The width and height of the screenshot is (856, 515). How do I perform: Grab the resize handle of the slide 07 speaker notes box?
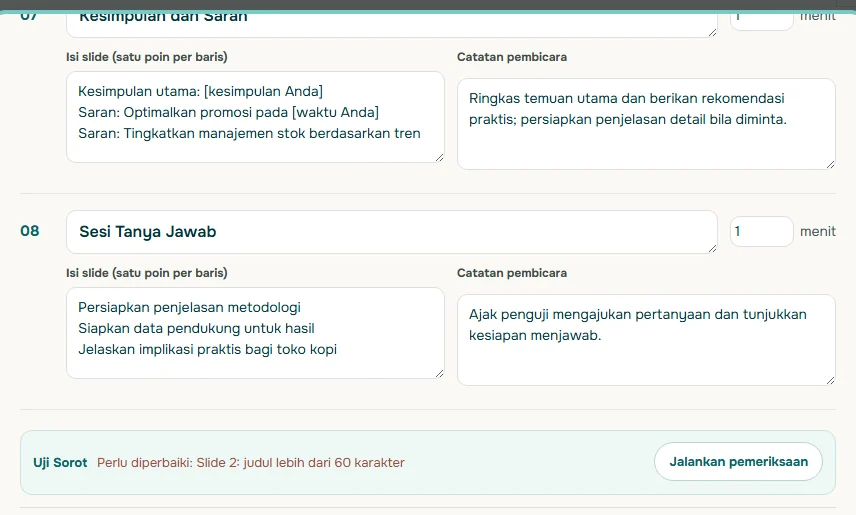coord(830,164)
